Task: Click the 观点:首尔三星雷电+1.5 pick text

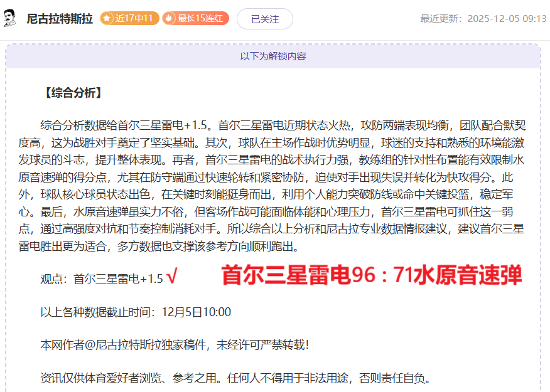Action: coord(101,279)
